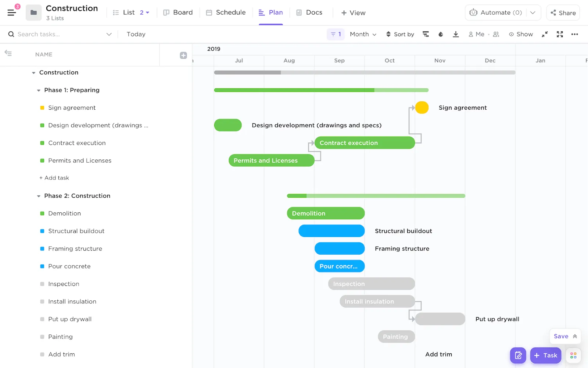This screenshot has height=368, width=588.
Task: Switch to the Board view tab
Action: tap(178, 13)
